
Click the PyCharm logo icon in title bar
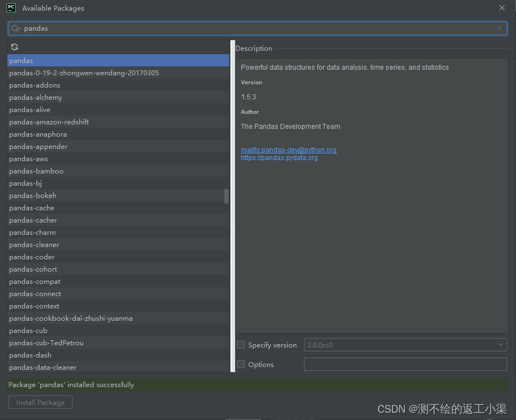(x=11, y=8)
